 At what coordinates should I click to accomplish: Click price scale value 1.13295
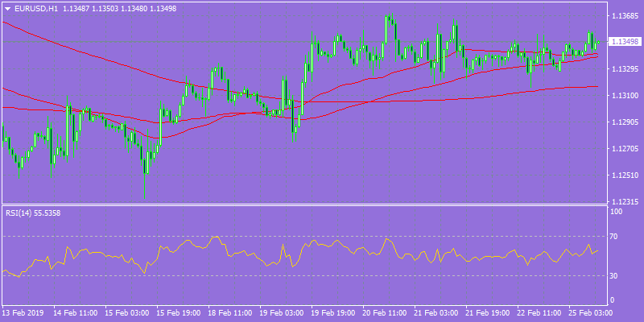[x=625, y=69]
